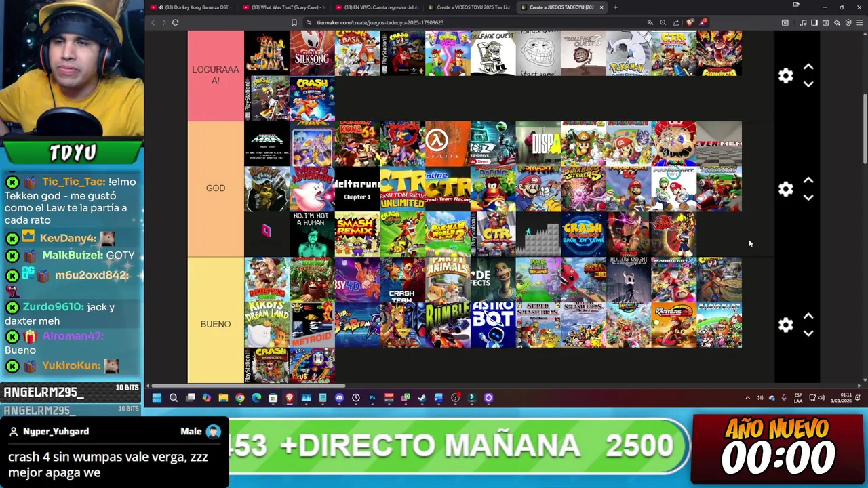Select Donkey Kong 64 thumbnail

tap(357, 144)
